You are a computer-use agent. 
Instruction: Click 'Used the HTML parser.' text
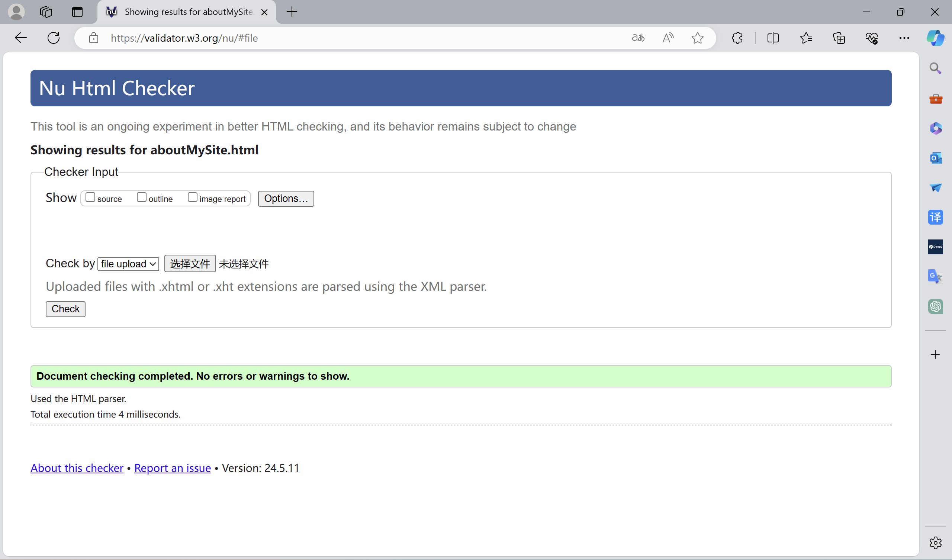coord(78,399)
